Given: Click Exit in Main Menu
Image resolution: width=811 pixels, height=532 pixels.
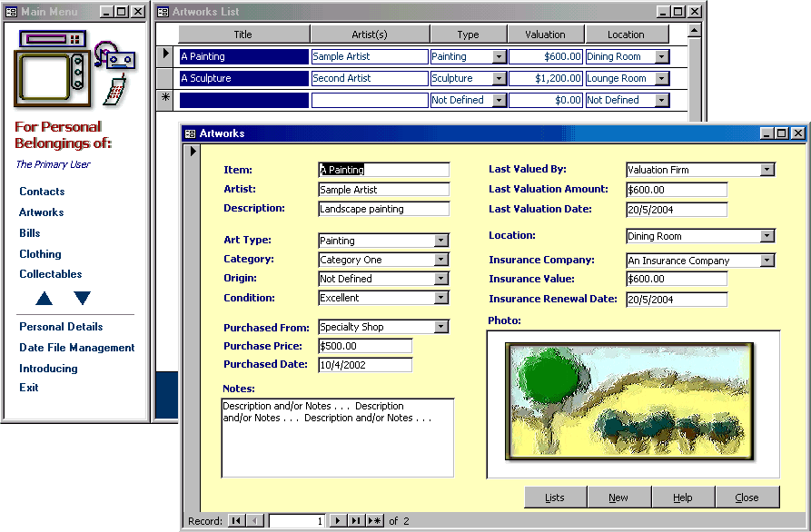Looking at the screenshot, I should tap(28, 388).
